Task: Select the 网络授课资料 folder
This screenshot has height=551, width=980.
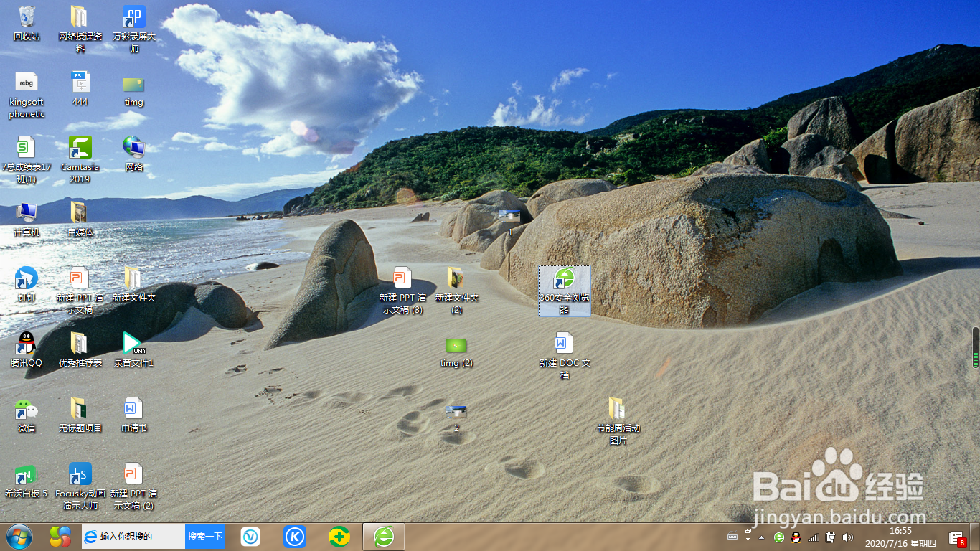Action: 80,29
